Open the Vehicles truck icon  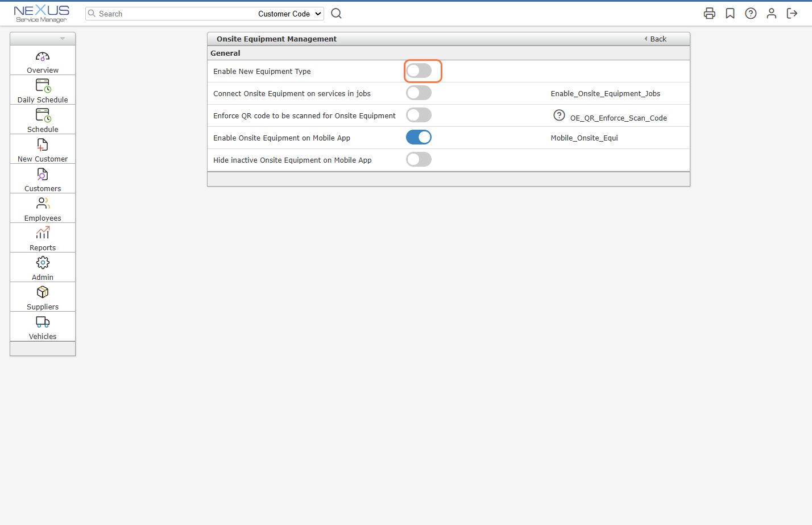(x=43, y=322)
